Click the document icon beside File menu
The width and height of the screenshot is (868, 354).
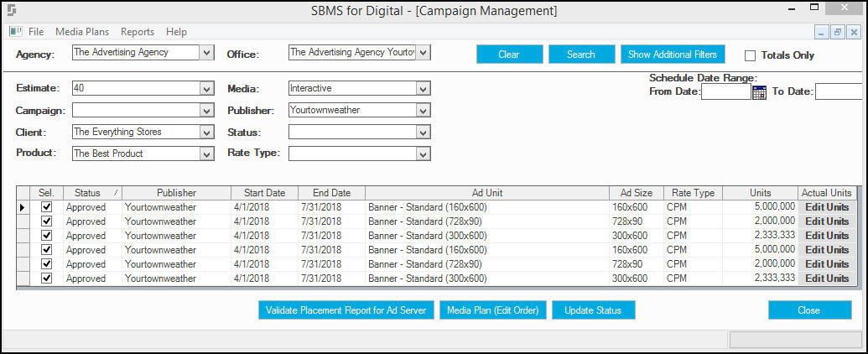pos(15,32)
